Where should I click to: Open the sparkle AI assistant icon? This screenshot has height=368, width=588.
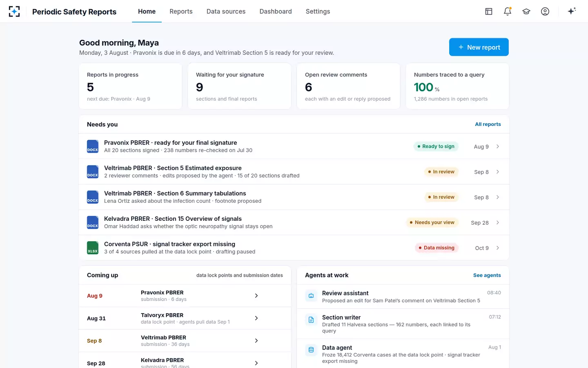[x=572, y=11]
